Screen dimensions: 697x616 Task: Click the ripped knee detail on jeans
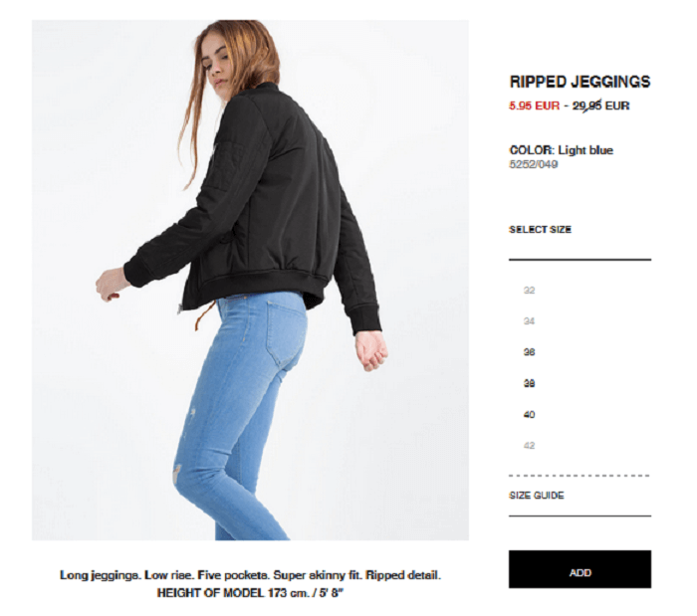[178, 471]
